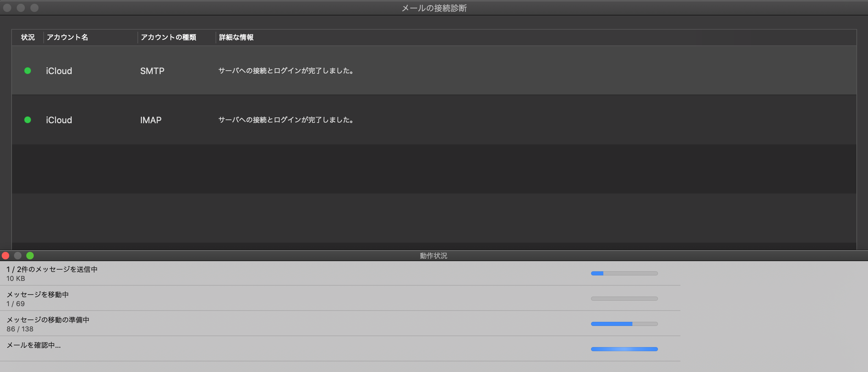Sort by アカウント名 column header
This screenshot has height=372, width=868.
67,37
